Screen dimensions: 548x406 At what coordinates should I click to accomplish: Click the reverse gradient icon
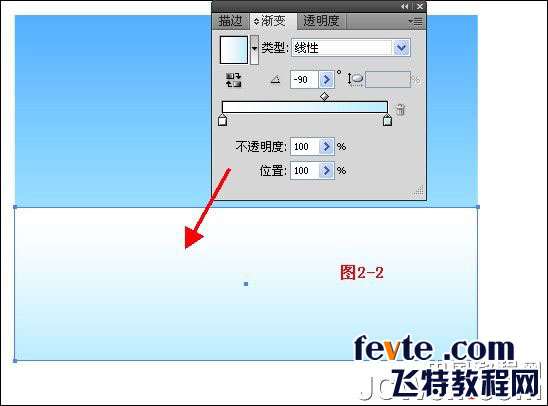pos(233,80)
